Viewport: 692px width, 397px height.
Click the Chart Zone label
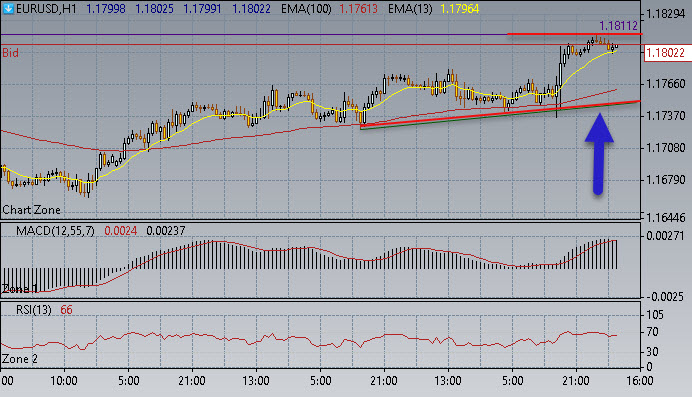point(31,210)
